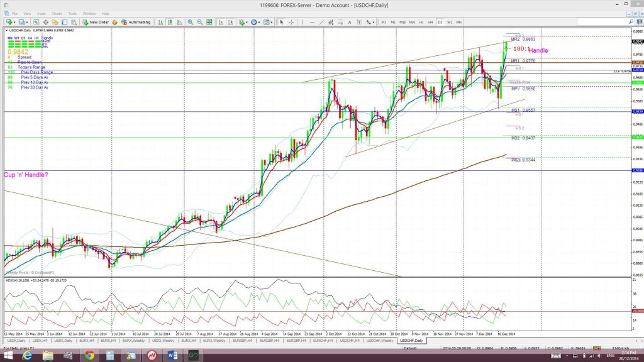
Task: Select the Fibonacci retracement tool
Action: point(340,22)
